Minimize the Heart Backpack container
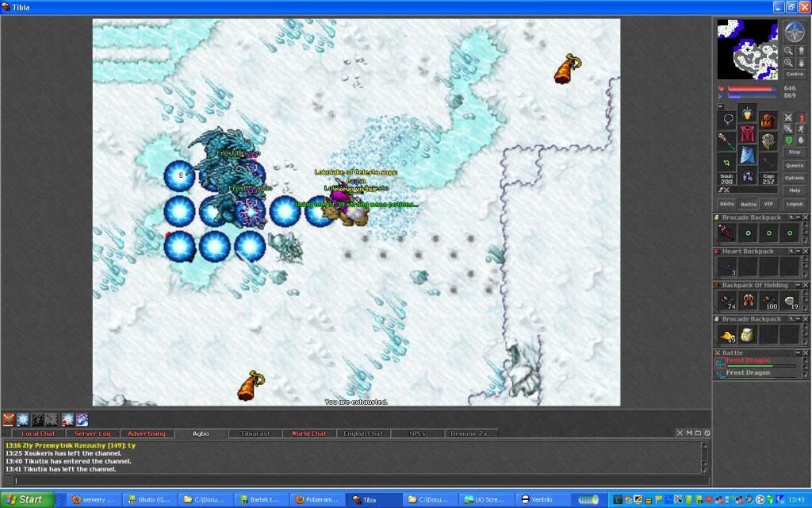 798,251
